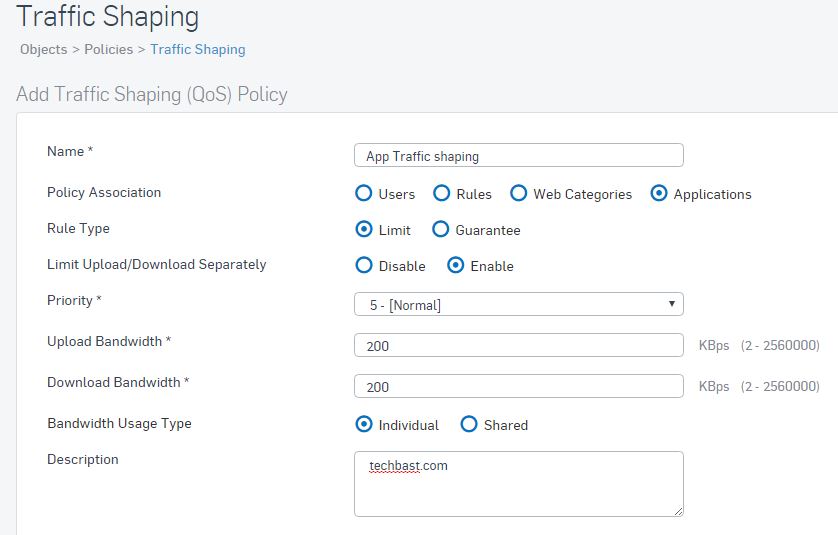Grab the Description textarea resize handle

pos(678,511)
